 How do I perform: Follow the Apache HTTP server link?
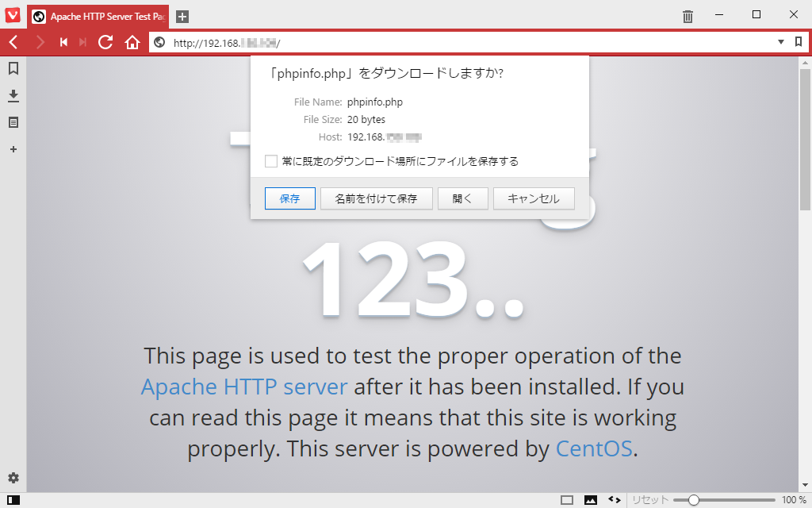(244, 387)
